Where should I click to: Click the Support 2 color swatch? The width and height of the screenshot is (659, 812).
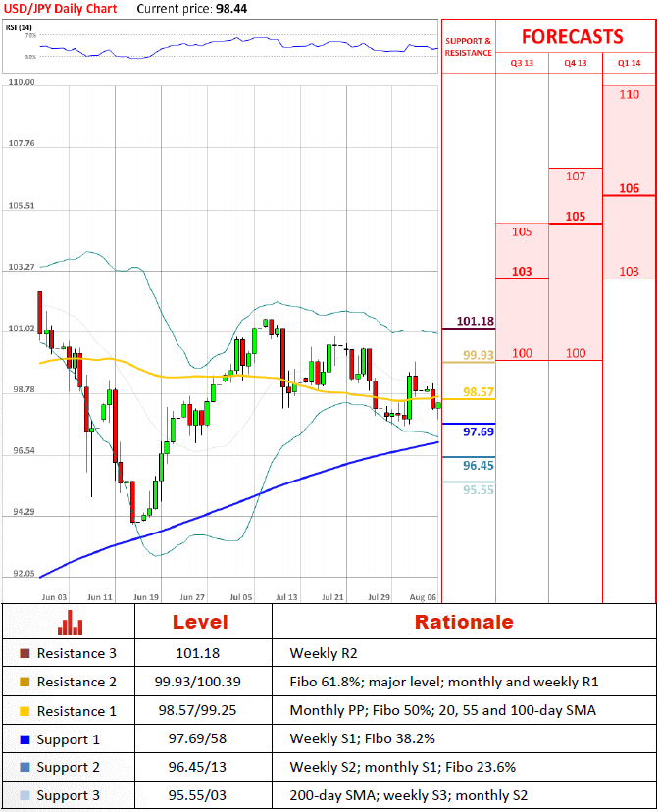25,767
